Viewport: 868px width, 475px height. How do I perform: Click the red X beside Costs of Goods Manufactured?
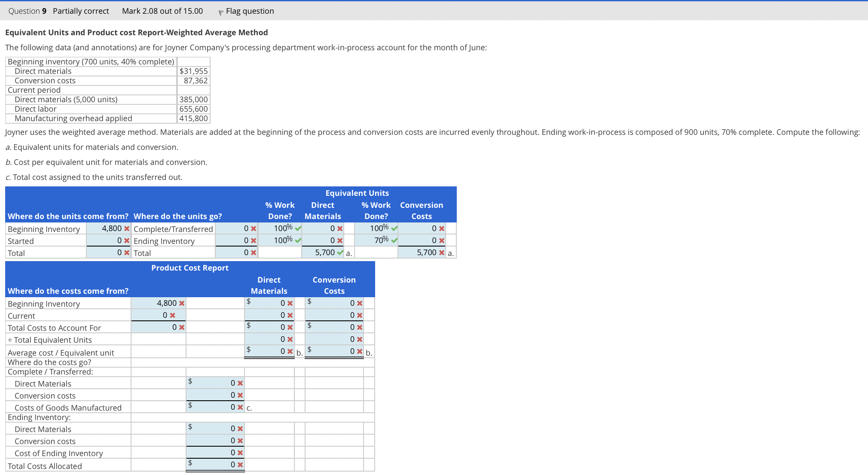pos(239,407)
